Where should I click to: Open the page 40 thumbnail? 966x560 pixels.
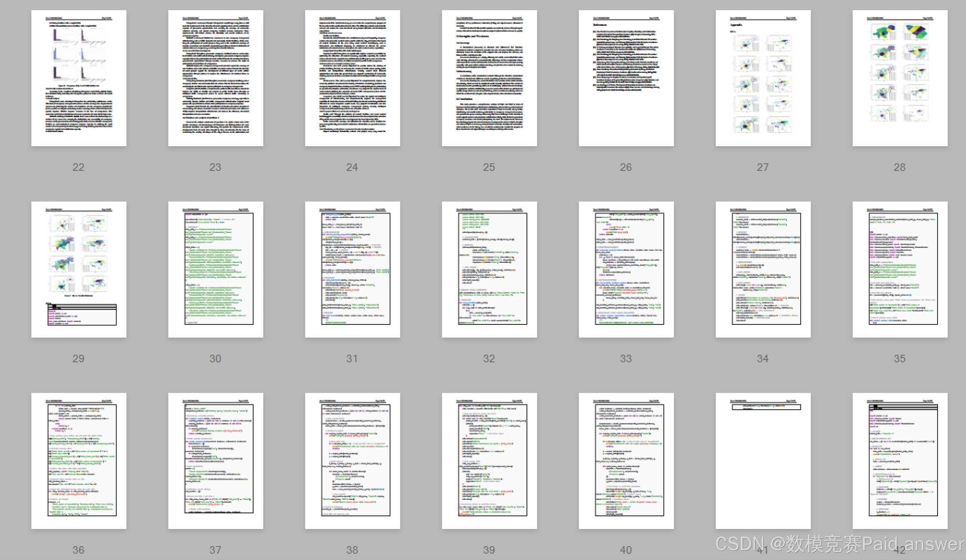pyautogui.click(x=626, y=460)
